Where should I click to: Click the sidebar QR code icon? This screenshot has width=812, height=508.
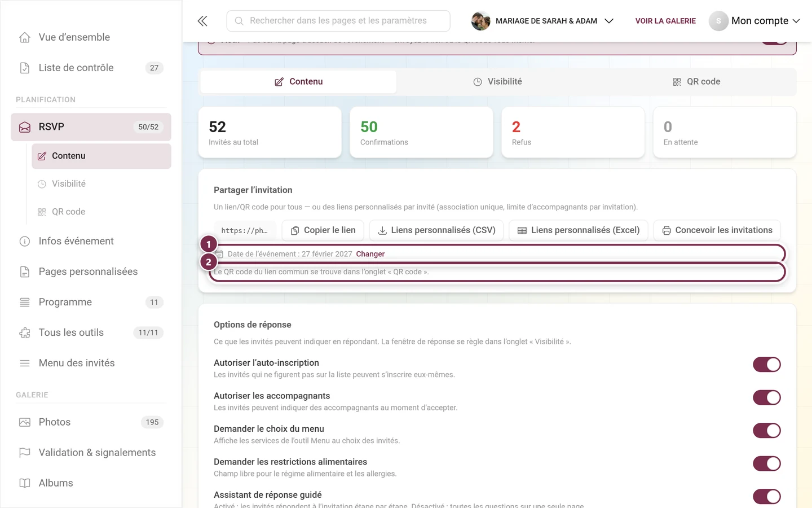pyautogui.click(x=42, y=212)
